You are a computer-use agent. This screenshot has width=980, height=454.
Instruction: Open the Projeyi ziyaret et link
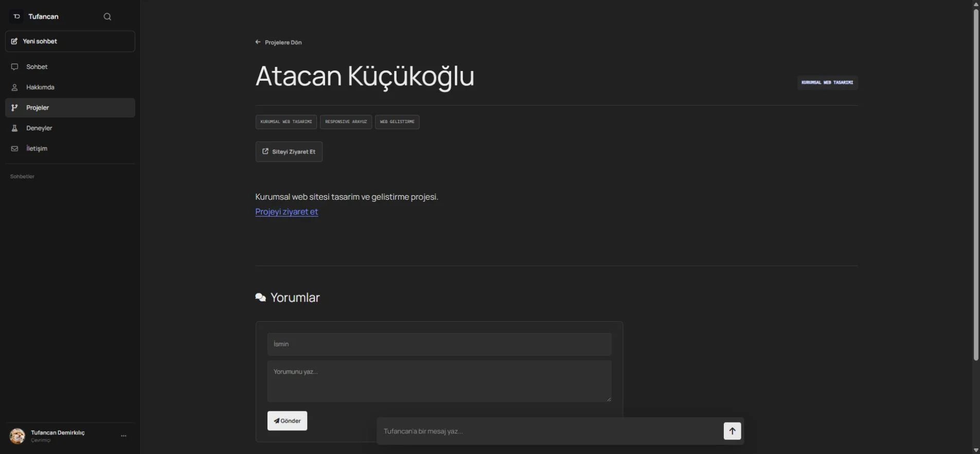pos(287,212)
